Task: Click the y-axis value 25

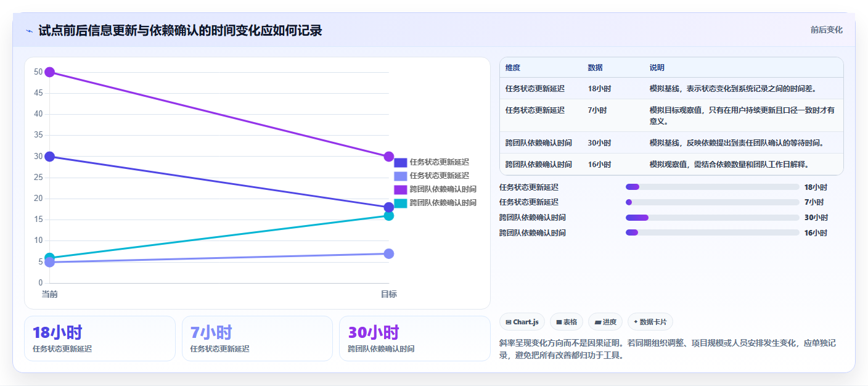Action: click(x=38, y=178)
